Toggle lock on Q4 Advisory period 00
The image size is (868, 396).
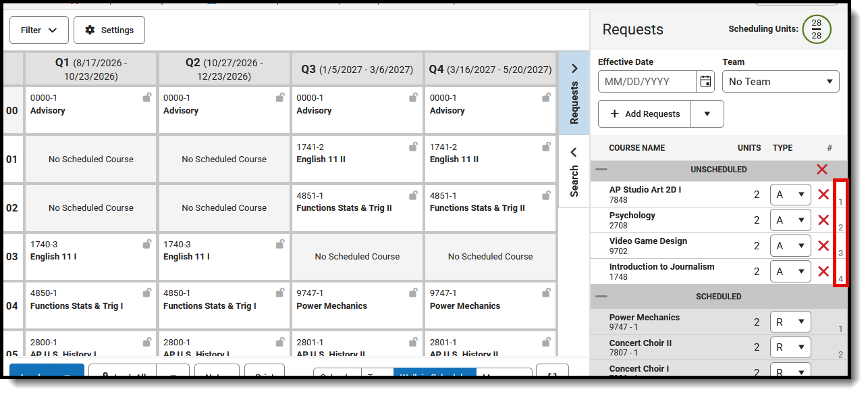547,98
